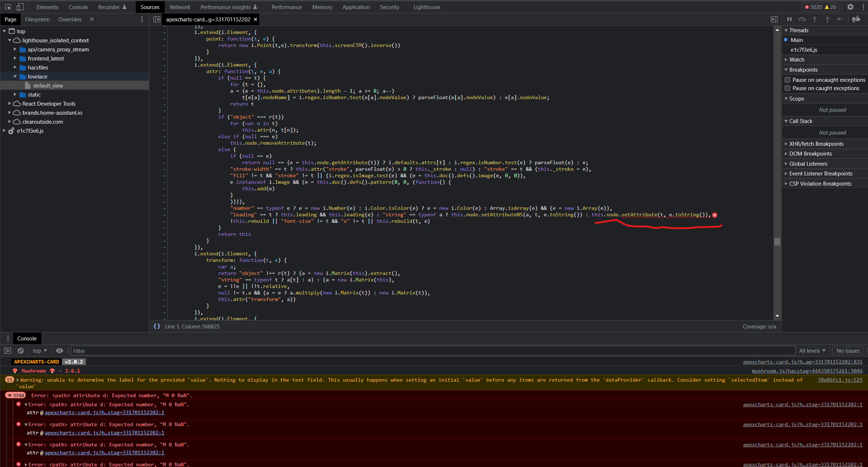Open the Lighthouse panel
This screenshot has height=467, width=868.
[x=427, y=7]
